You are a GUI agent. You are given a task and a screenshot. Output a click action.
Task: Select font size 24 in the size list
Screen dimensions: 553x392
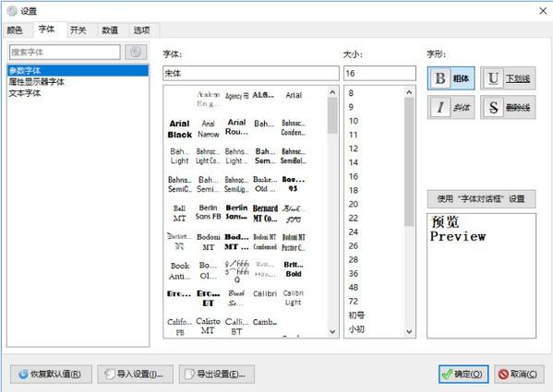(354, 232)
